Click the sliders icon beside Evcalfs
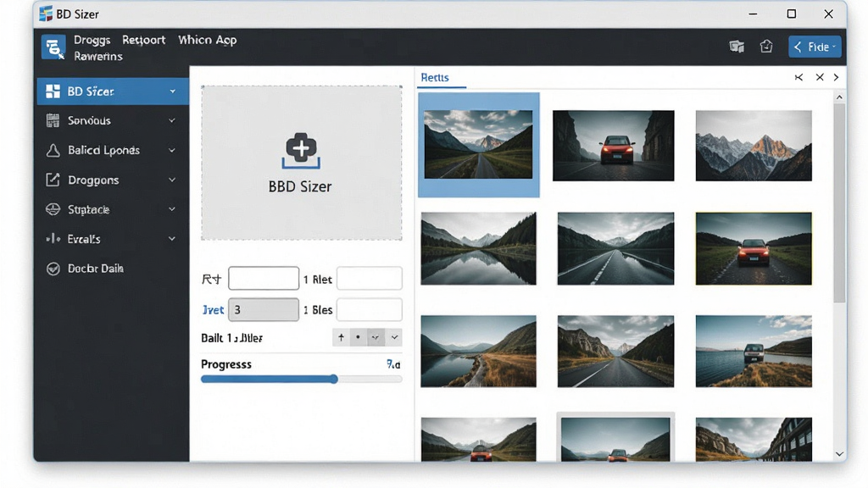This screenshot has height=488, width=868. (53, 239)
